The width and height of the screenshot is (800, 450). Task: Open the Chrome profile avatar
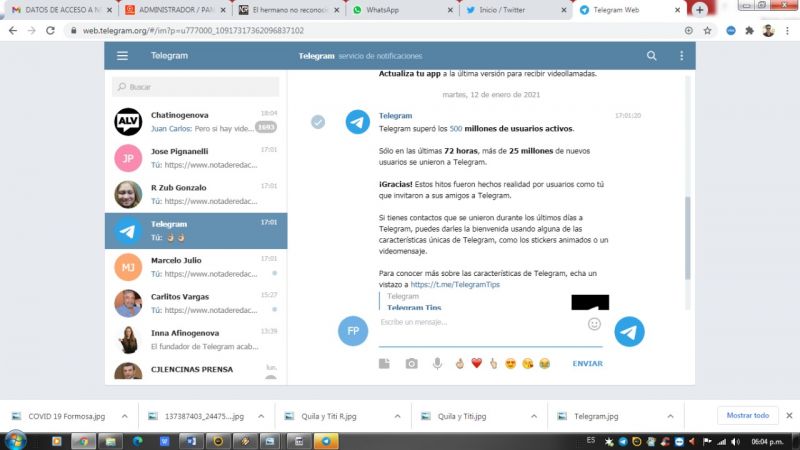(x=768, y=31)
